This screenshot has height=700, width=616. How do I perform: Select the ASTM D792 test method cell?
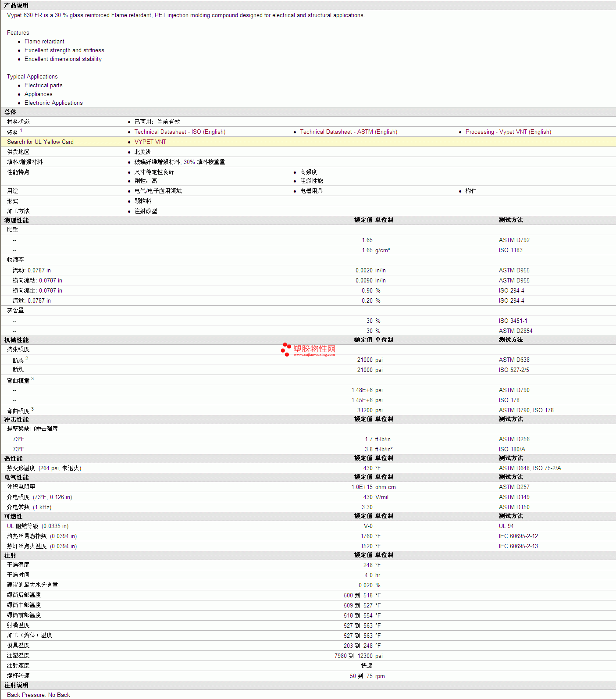click(514, 240)
